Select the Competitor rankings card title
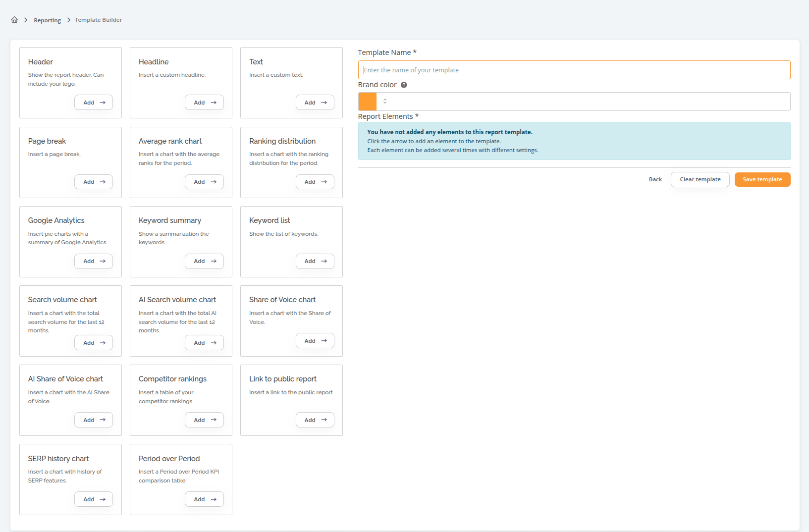This screenshot has width=809, height=532. point(172,379)
